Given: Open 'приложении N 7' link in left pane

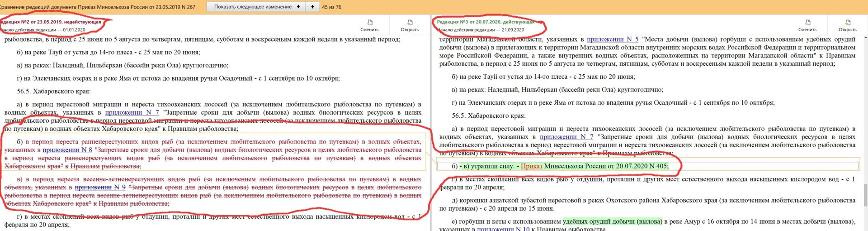Looking at the screenshot, I should pyautogui.click(x=132, y=112).
